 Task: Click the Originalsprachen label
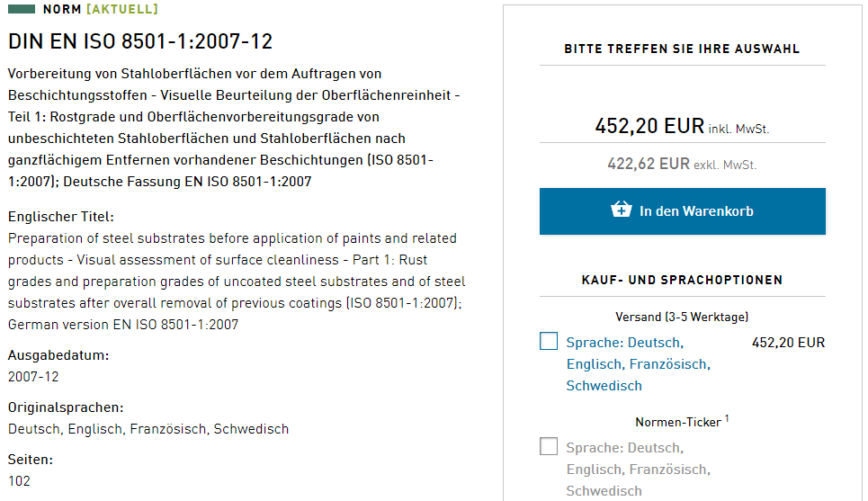(66, 407)
